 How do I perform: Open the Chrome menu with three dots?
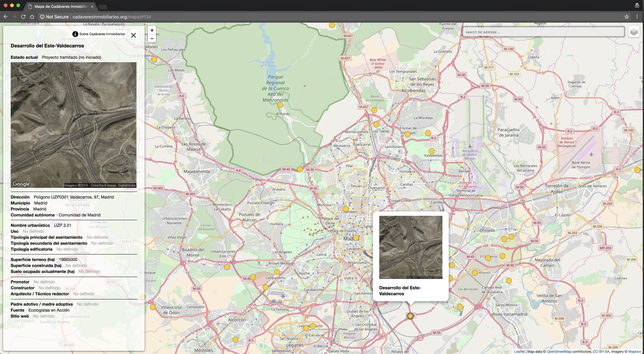[637, 17]
